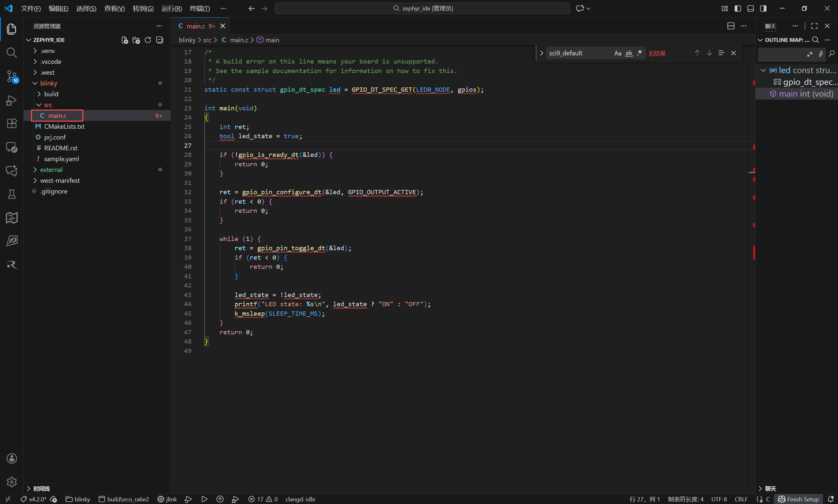Open Run and Debug view

coord(11,100)
